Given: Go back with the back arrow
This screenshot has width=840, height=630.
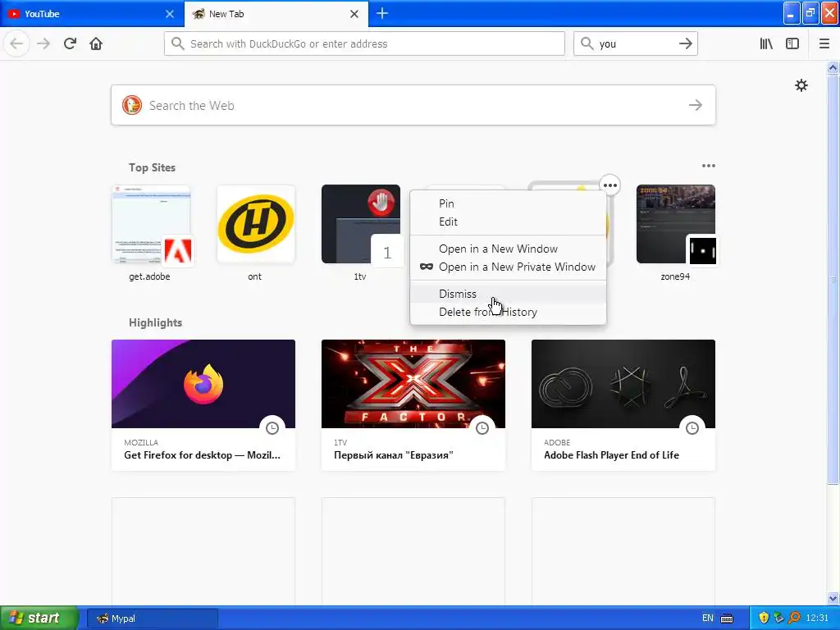Looking at the screenshot, I should pyautogui.click(x=16, y=43).
